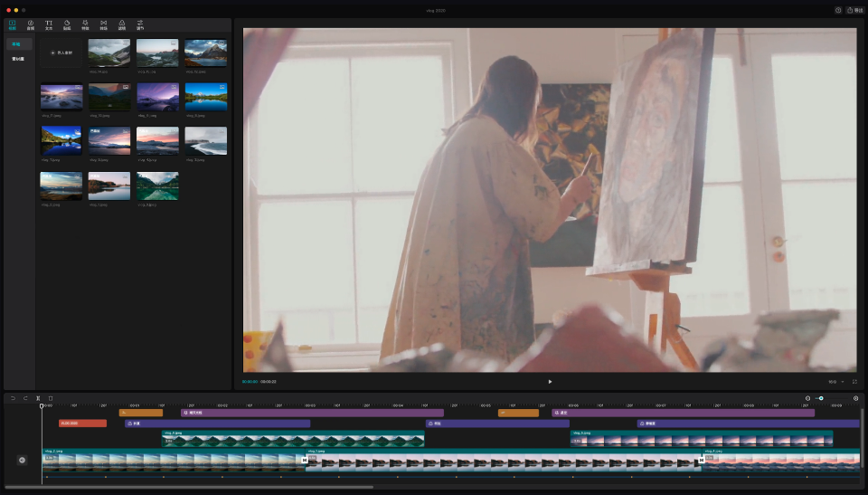868x495 pixels.
Task: Open the Transitions tab with bowtie icon
Action: click(103, 25)
